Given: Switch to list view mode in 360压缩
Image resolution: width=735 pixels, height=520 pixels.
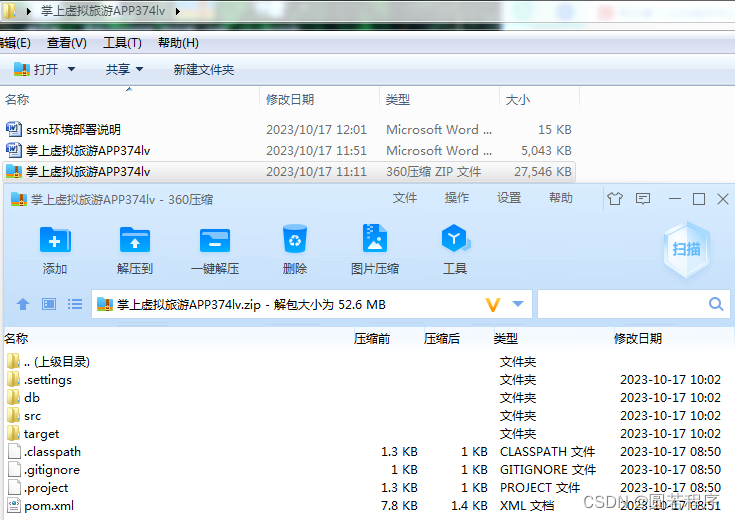Looking at the screenshot, I should point(75,304).
